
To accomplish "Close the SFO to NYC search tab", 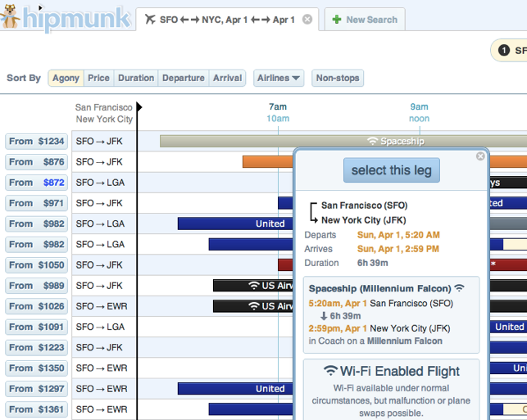I will click(x=307, y=20).
